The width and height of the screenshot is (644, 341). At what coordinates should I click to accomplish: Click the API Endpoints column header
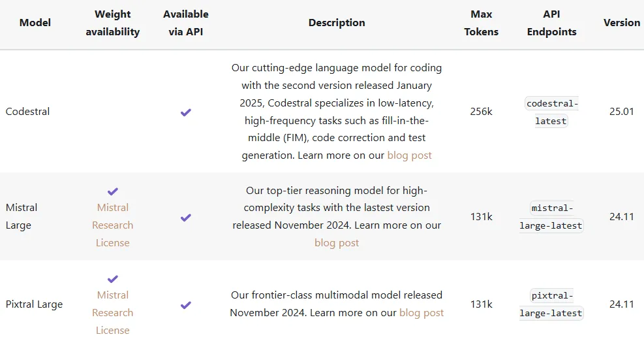click(x=551, y=23)
